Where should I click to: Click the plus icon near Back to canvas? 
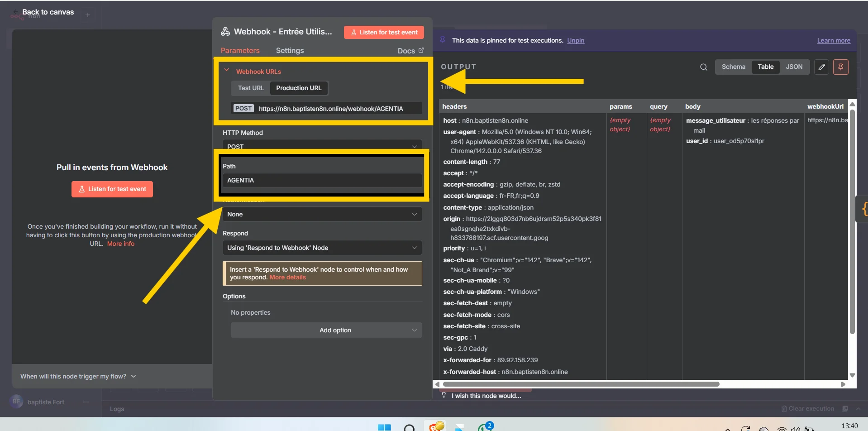point(87,14)
